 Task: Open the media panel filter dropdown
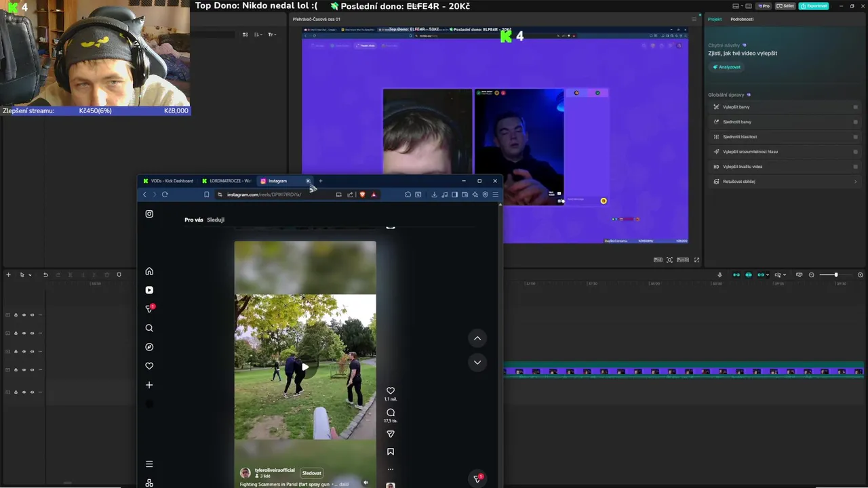(x=271, y=34)
